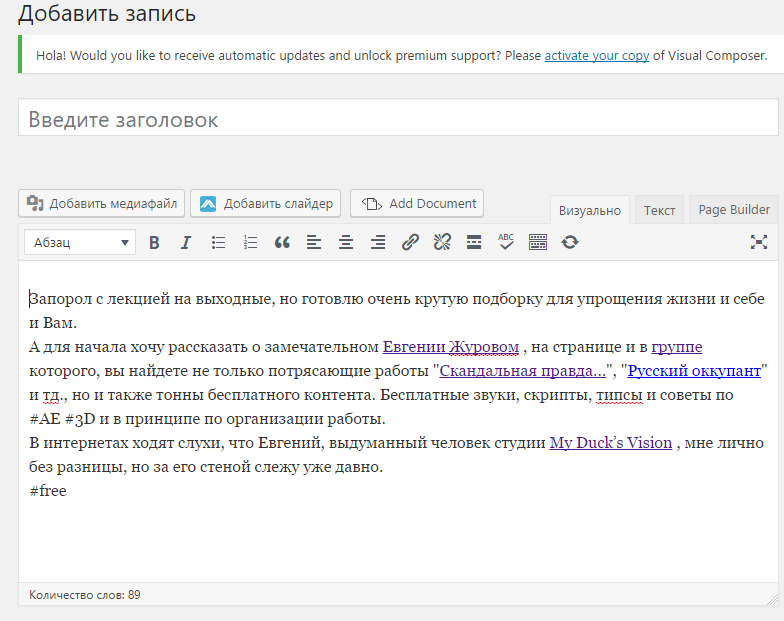This screenshot has width=784, height=621.
Task: Apply italic formatting
Action: click(x=185, y=242)
